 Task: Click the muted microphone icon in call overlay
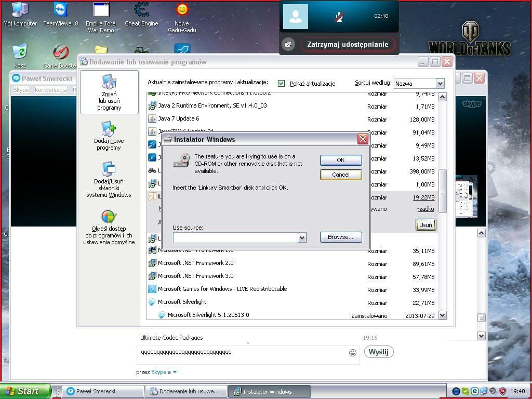click(338, 16)
